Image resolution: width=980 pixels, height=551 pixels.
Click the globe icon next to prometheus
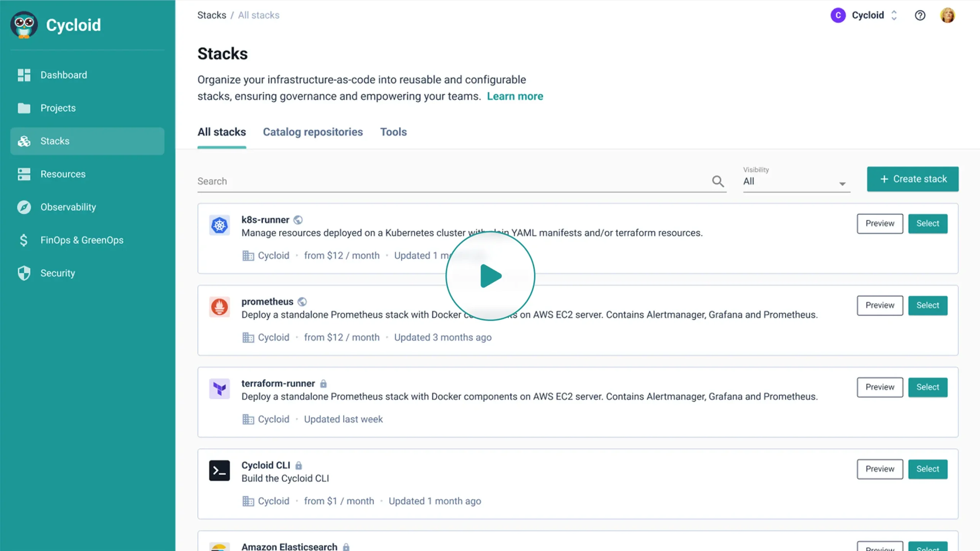(x=302, y=302)
